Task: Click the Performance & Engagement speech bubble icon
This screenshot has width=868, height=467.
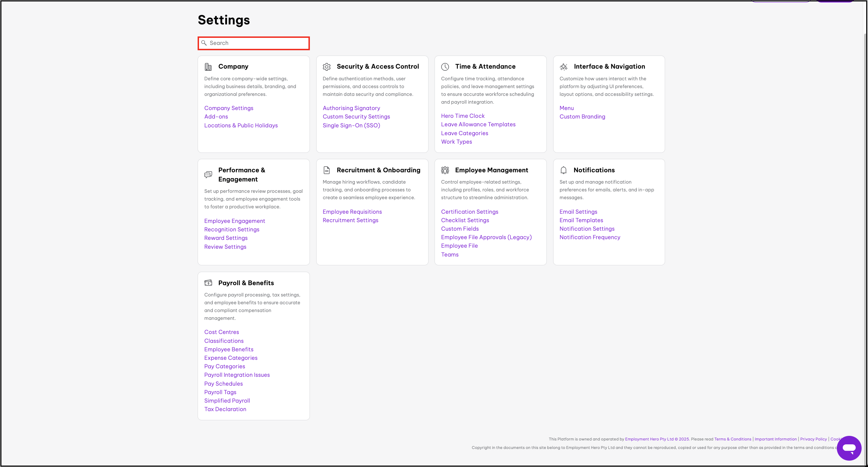Action: (208, 174)
